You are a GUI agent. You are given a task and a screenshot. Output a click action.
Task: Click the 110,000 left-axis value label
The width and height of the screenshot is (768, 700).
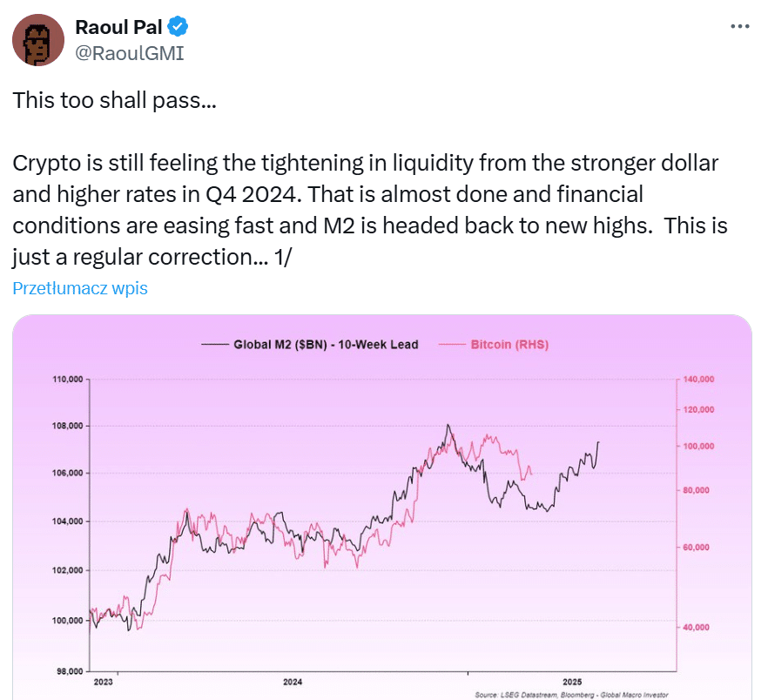[68, 379]
